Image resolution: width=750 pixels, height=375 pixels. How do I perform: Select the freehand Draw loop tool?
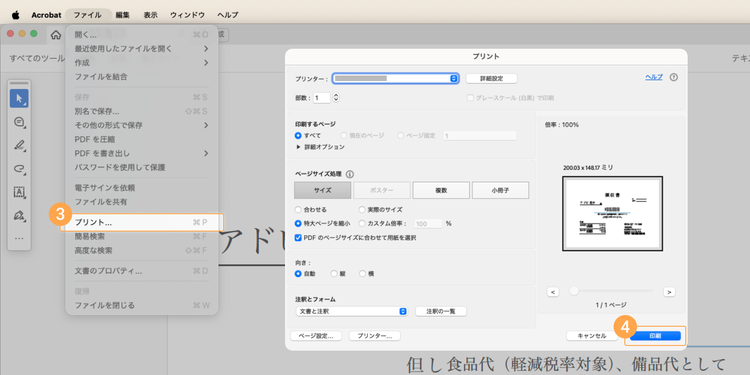click(19, 168)
